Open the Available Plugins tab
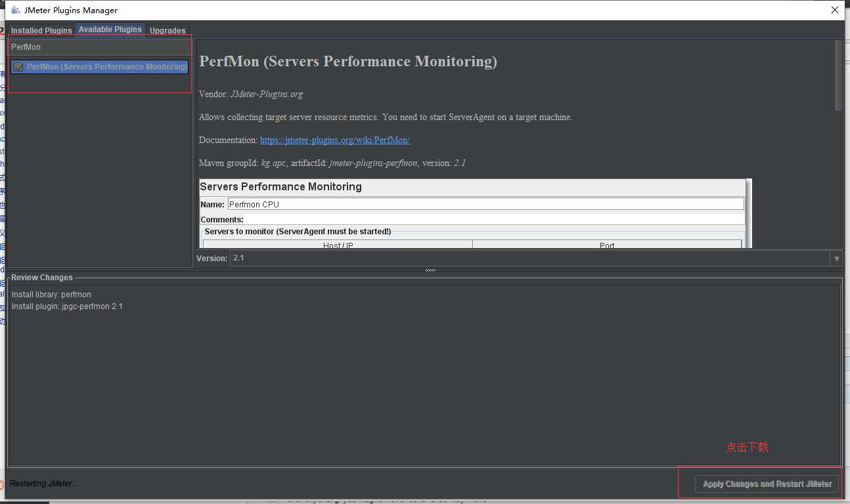 110,30
